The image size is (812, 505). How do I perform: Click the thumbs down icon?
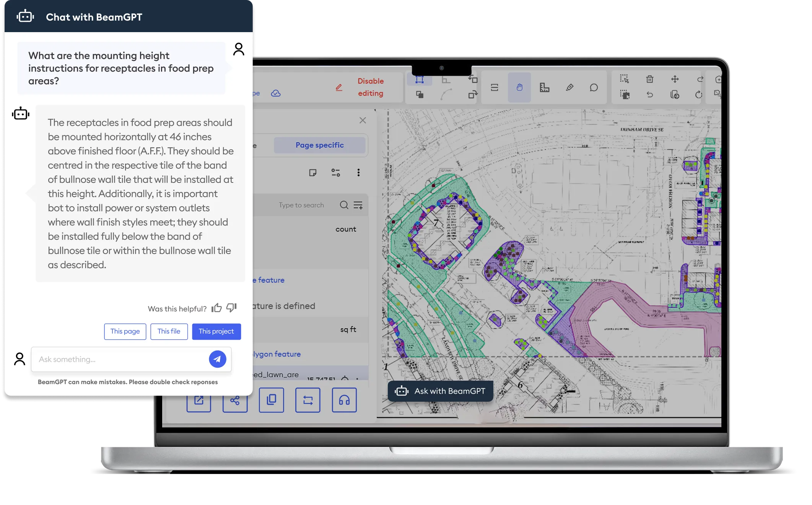pos(231,308)
